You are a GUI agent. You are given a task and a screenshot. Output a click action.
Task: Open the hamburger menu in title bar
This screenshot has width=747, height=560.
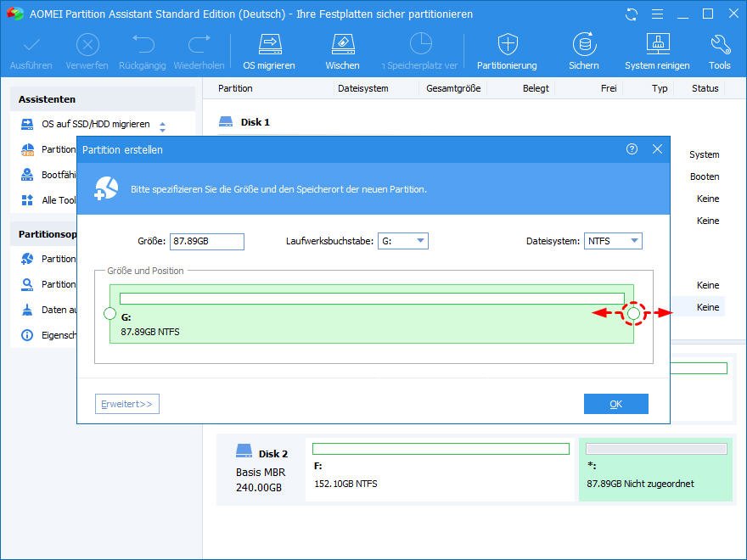pos(657,14)
